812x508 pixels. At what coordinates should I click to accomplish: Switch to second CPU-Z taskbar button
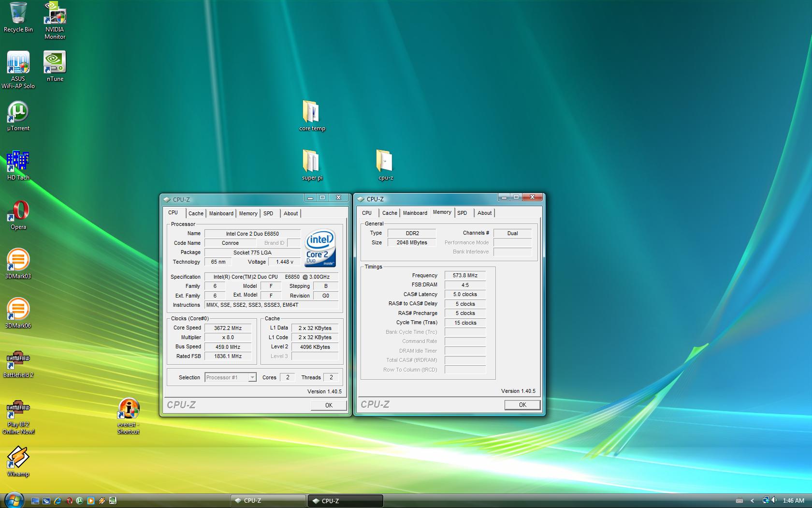pyautogui.click(x=346, y=501)
